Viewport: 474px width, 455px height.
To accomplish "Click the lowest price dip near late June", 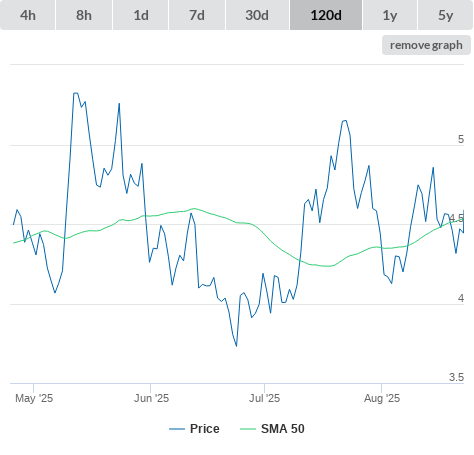I will 236,346.
